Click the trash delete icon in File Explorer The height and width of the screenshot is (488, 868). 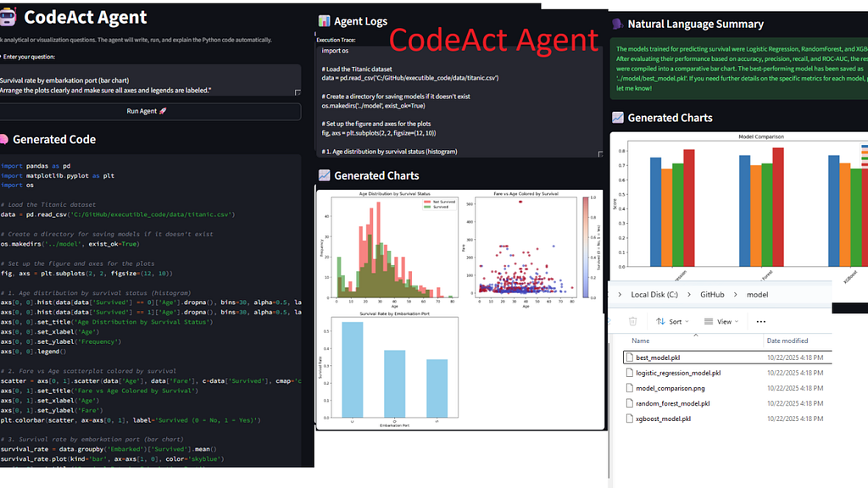tap(632, 321)
